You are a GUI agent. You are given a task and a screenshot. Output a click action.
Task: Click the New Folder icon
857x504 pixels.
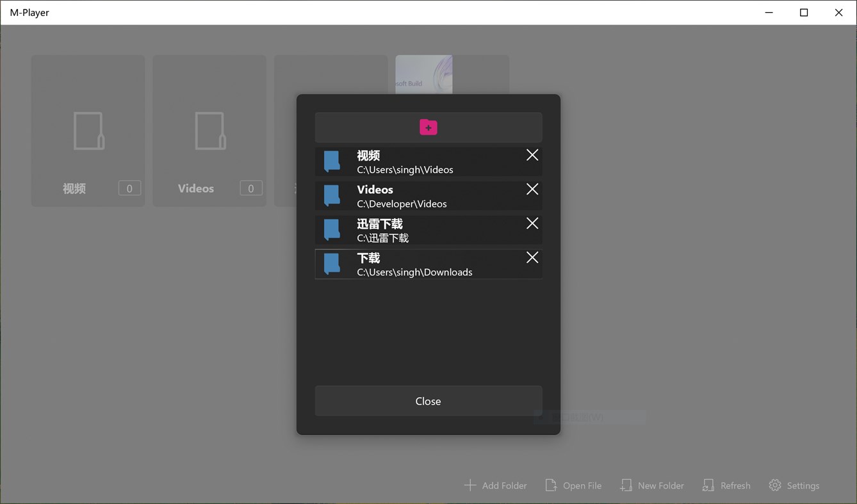[x=626, y=485]
